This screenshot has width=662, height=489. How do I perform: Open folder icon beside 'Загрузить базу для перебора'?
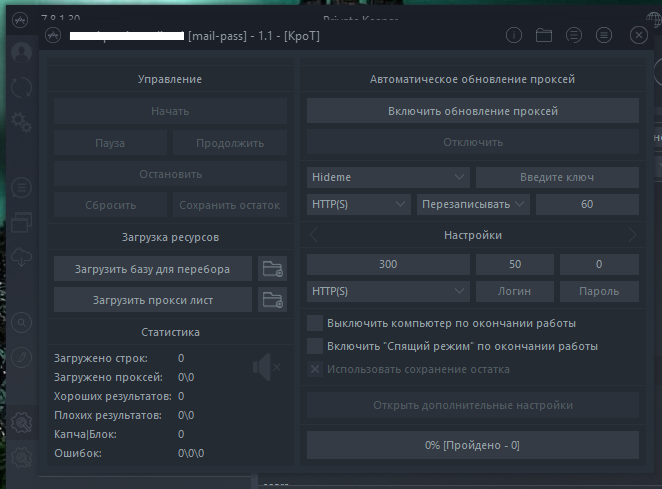point(272,269)
